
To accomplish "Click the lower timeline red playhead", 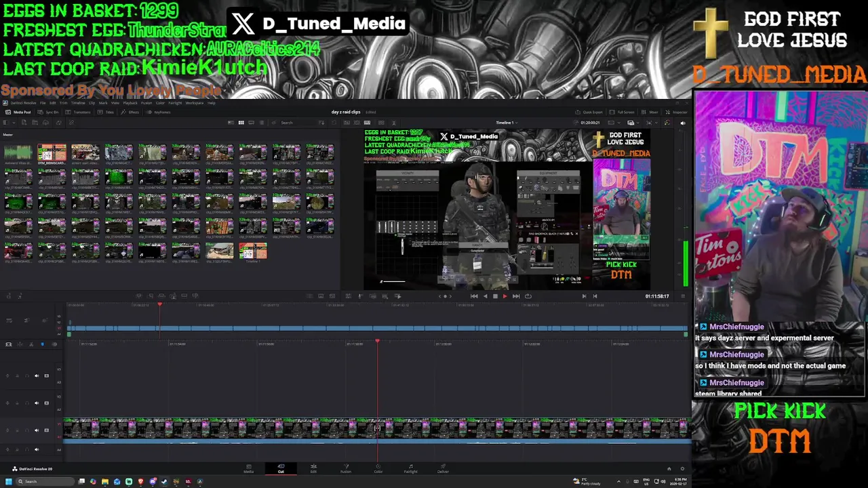I will 377,341.
